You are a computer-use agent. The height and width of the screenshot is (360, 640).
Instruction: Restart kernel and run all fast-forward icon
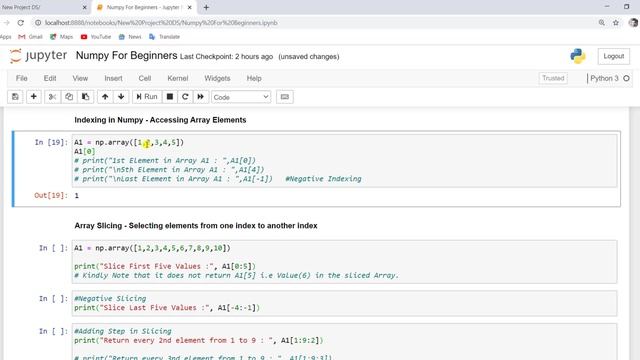(200, 97)
